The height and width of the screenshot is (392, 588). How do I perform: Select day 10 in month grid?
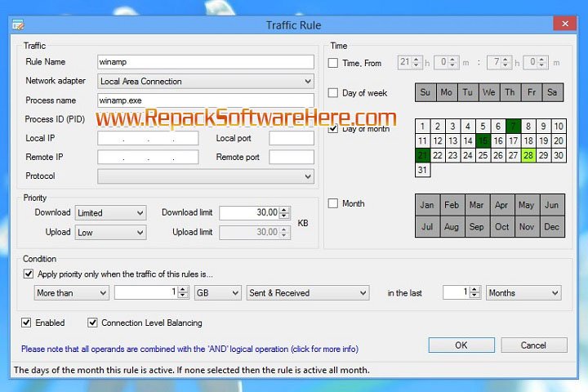click(559, 126)
